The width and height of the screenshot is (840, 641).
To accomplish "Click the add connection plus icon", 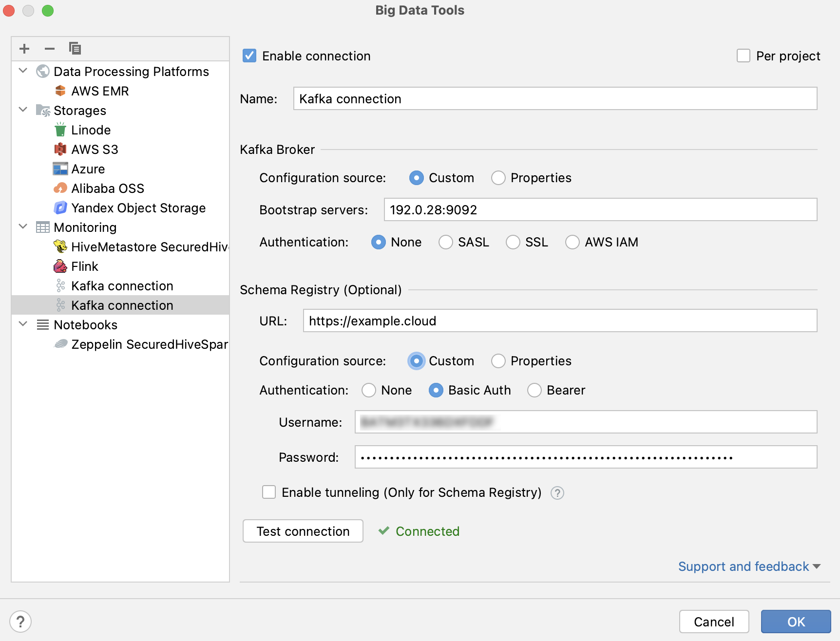I will (24, 49).
